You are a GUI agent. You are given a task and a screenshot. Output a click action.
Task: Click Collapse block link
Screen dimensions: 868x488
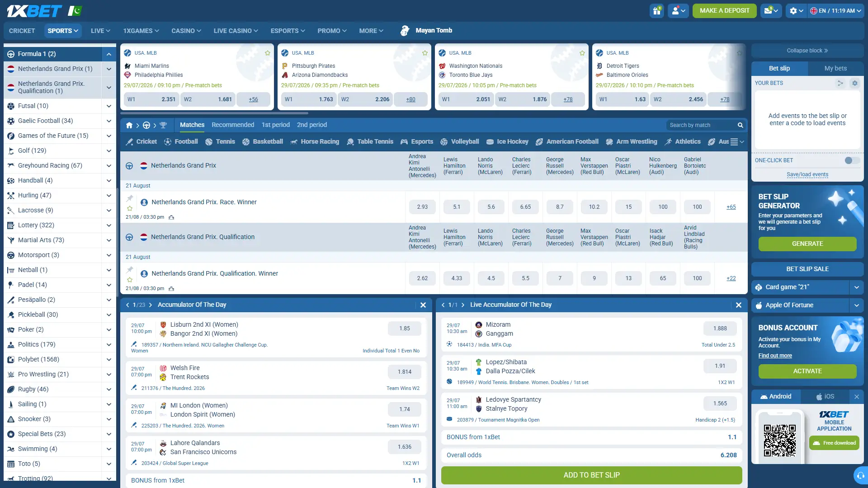[x=807, y=51]
